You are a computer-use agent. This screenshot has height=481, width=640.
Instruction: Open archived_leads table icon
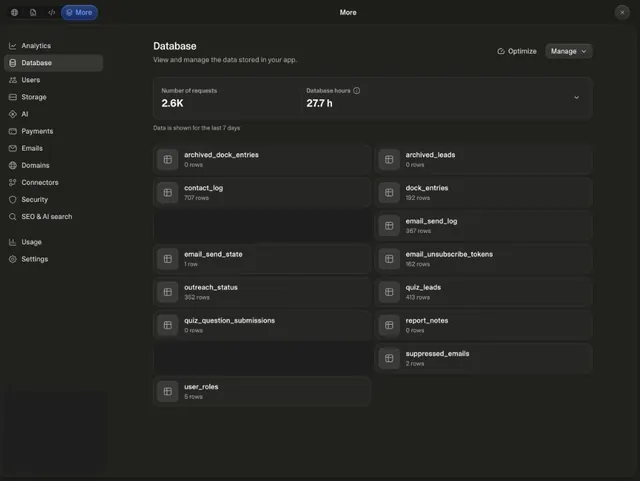(389, 159)
